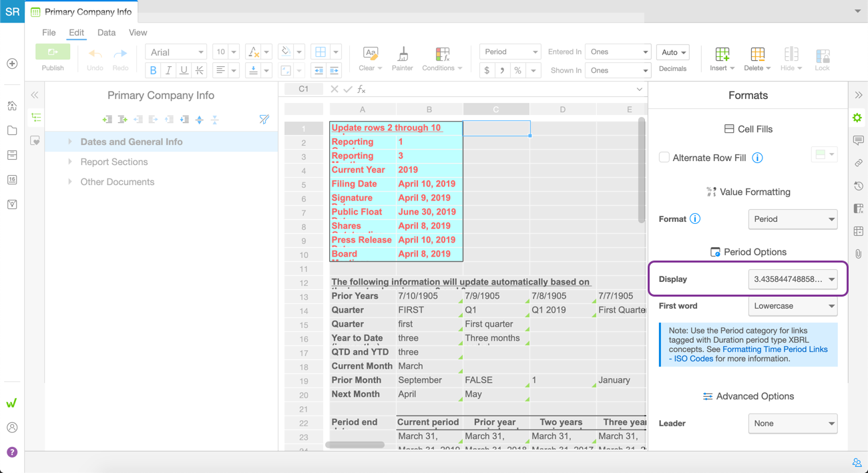Click the outline filter icon
868x473 pixels.
pos(264,120)
